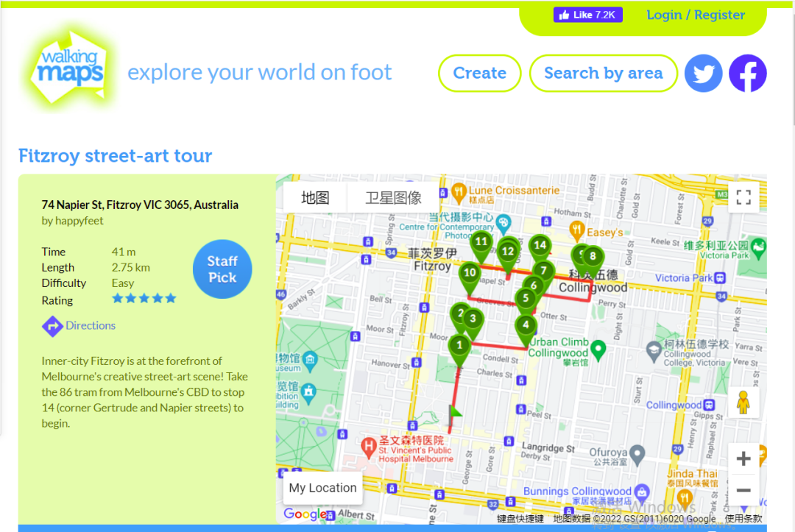Select map marker number 1
Image resolution: width=795 pixels, height=532 pixels.
[459, 350]
